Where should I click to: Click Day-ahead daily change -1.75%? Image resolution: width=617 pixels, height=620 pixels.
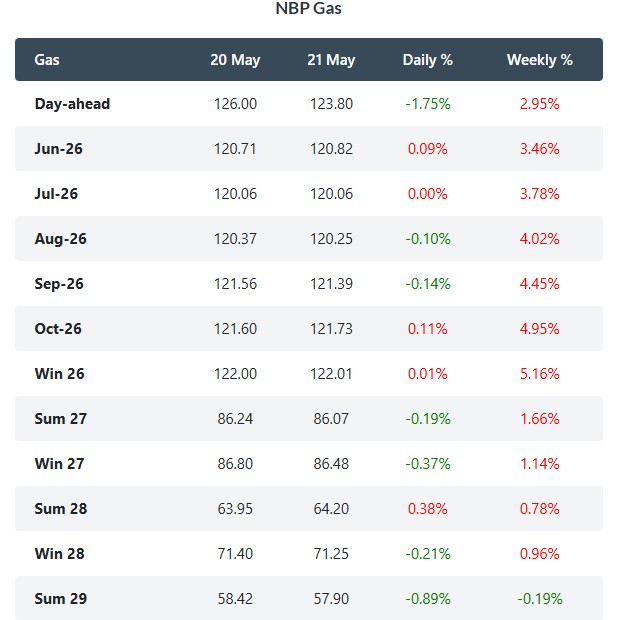pyautogui.click(x=428, y=104)
